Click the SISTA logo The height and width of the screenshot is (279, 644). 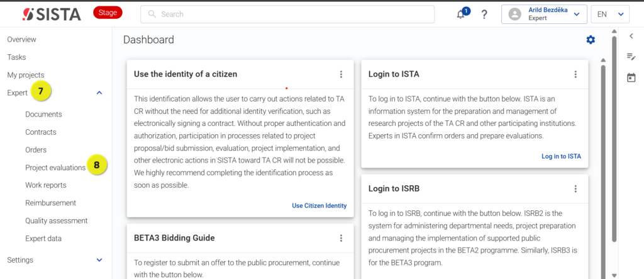(52, 14)
